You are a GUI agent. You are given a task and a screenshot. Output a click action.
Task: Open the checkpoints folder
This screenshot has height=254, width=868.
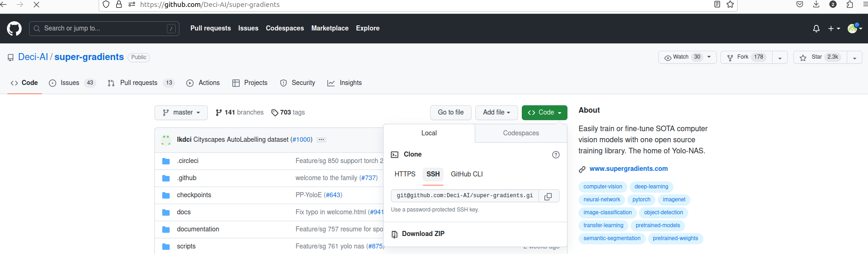(194, 195)
